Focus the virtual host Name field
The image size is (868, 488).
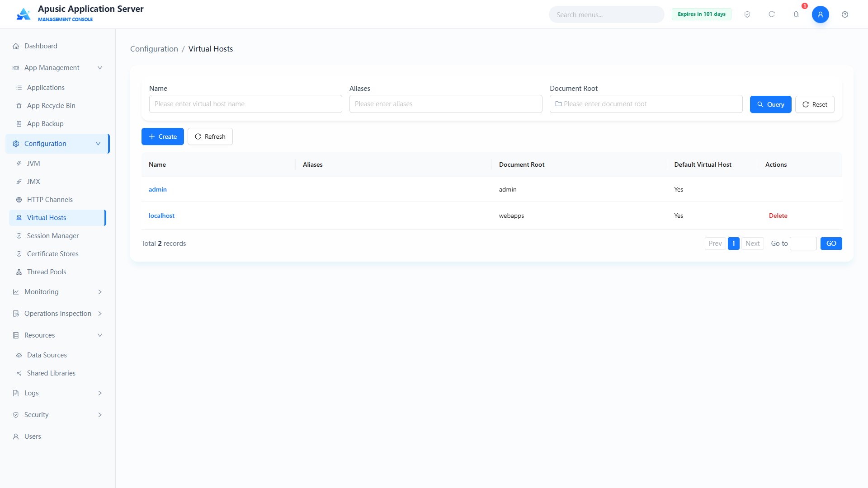245,104
